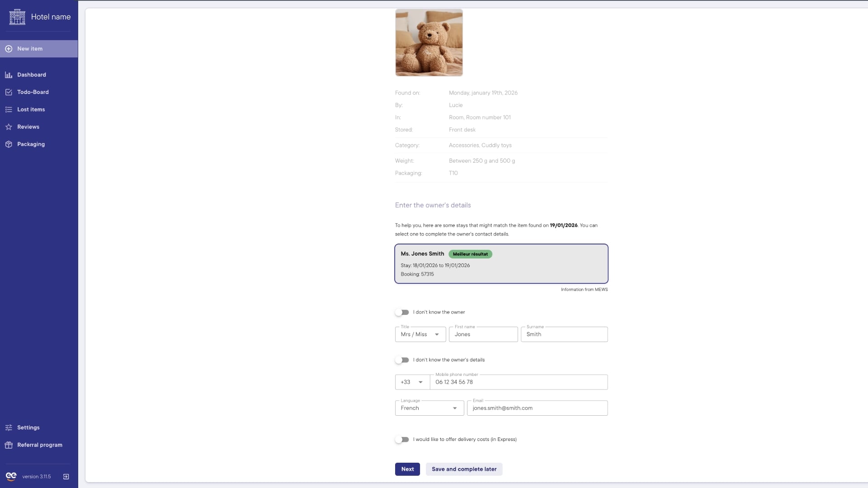Click Save and complete later
This screenshot has height=488, width=868.
click(x=464, y=469)
